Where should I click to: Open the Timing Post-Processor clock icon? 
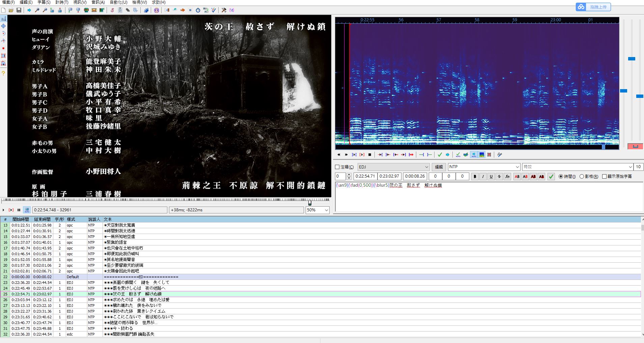pos(198,10)
